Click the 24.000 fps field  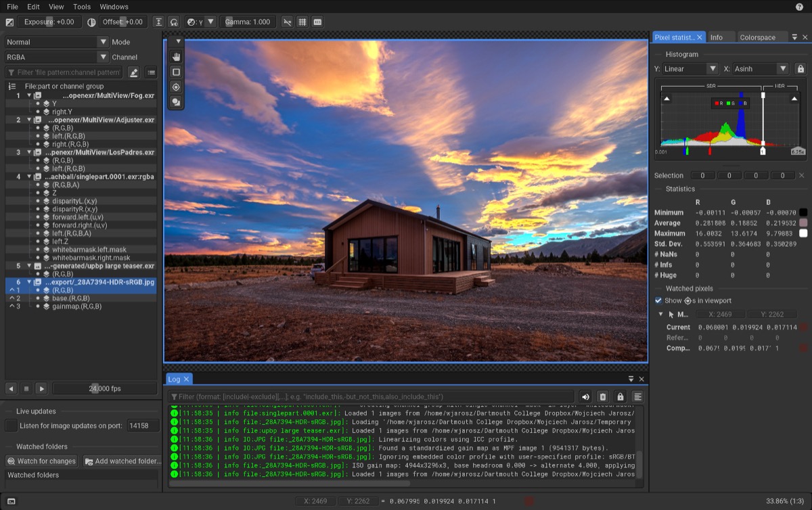click(104, 388)
